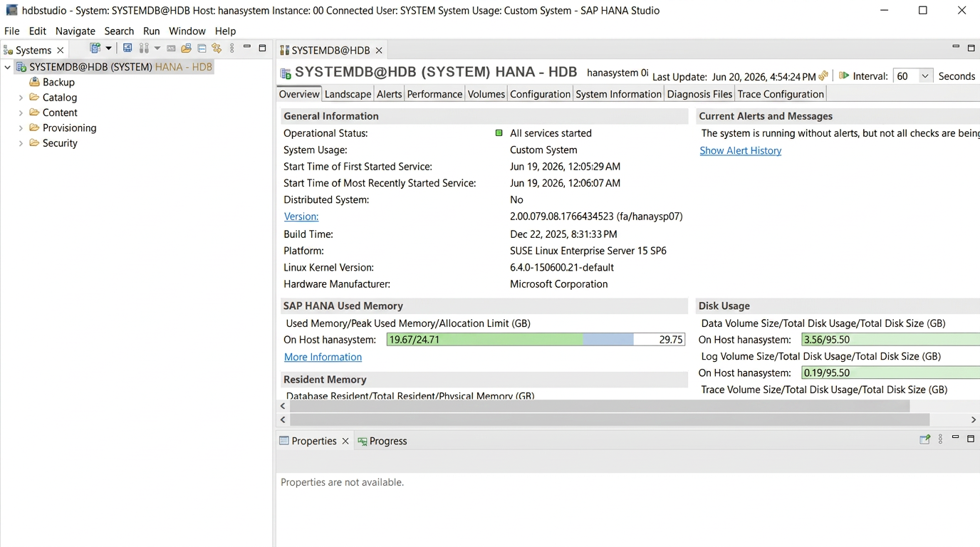
Task: Switch to the Performance tab
Action: click(x=434, y=94)
